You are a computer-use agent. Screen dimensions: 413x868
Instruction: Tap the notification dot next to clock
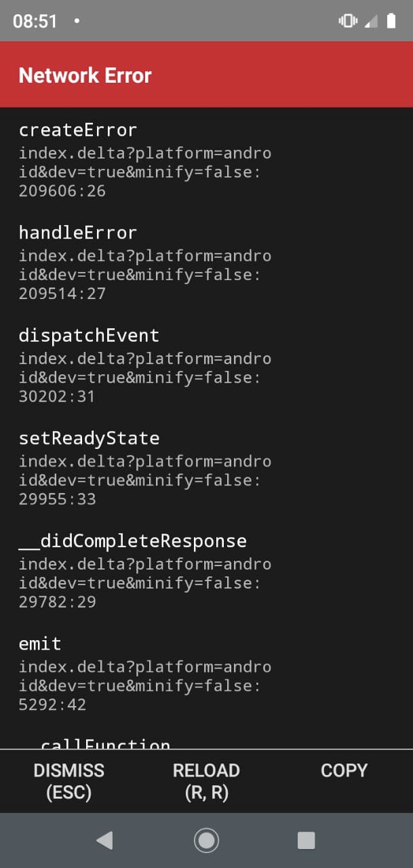77,21
